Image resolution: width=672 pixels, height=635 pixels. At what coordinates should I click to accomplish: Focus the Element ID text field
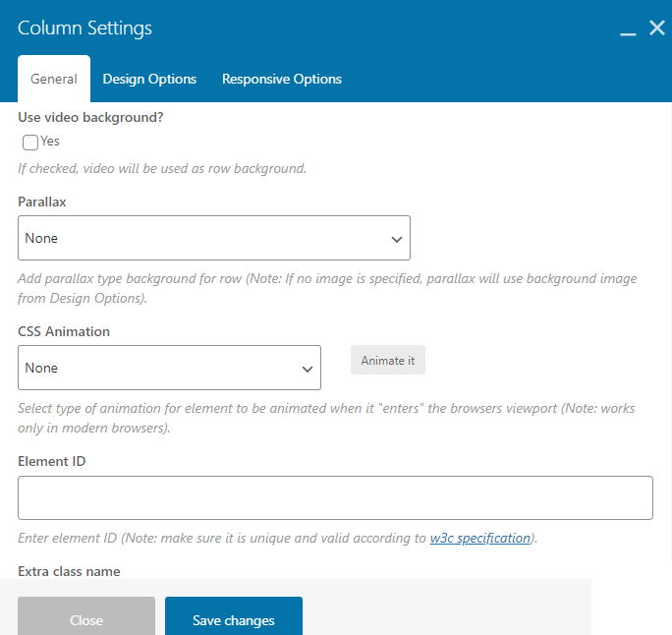coord(336,497)
